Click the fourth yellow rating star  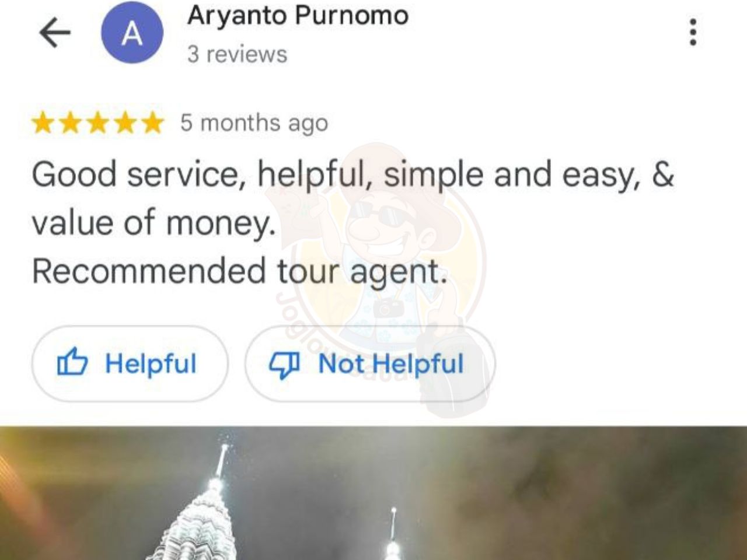[x=125, y=123]
